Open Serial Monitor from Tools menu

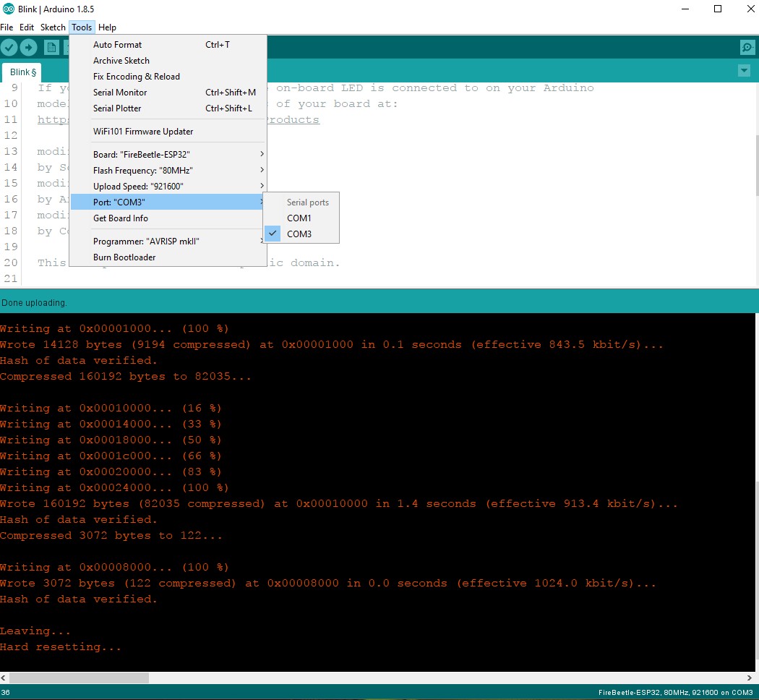click(x=168, y=93)
